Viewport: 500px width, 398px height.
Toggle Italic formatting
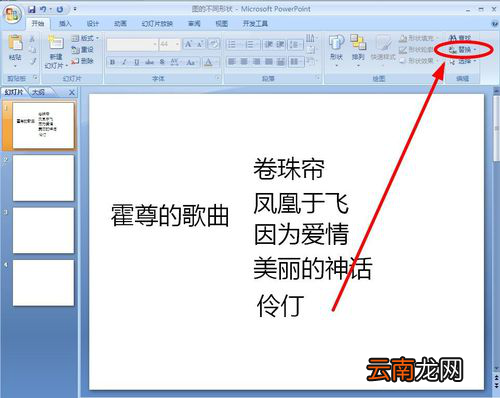[x=124, y=62]
